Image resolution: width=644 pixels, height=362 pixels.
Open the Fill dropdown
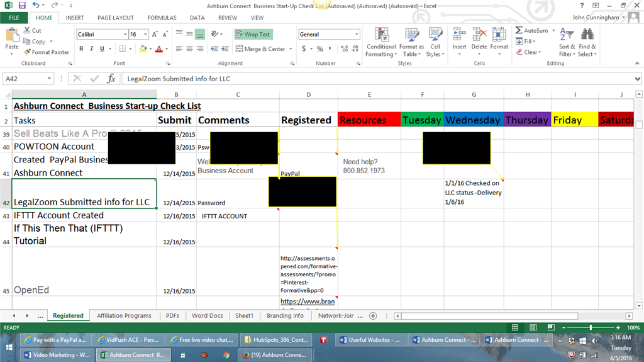click(x=526, y=41)
